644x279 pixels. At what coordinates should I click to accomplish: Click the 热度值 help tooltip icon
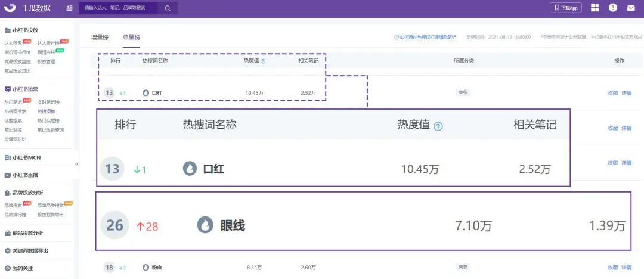pos(263,61)
